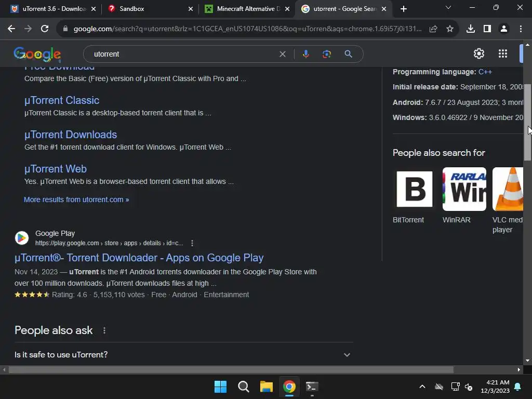Screen dimensions: 532x399
Task: Expand 'Is it safe to use uTorrent?'
Action: click(183, 355)
